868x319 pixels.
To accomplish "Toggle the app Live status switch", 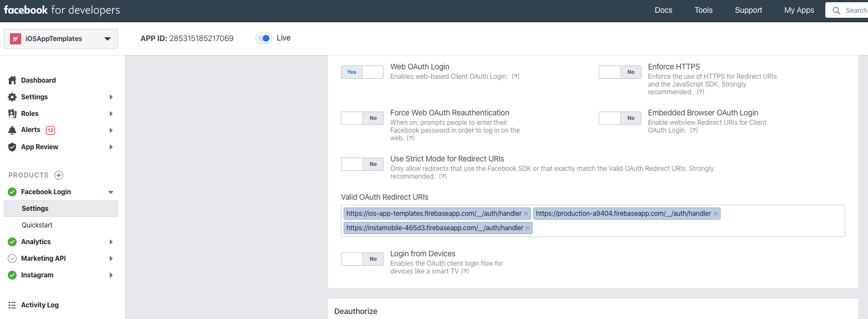I will pyautogui.click(x=264, y=38).
